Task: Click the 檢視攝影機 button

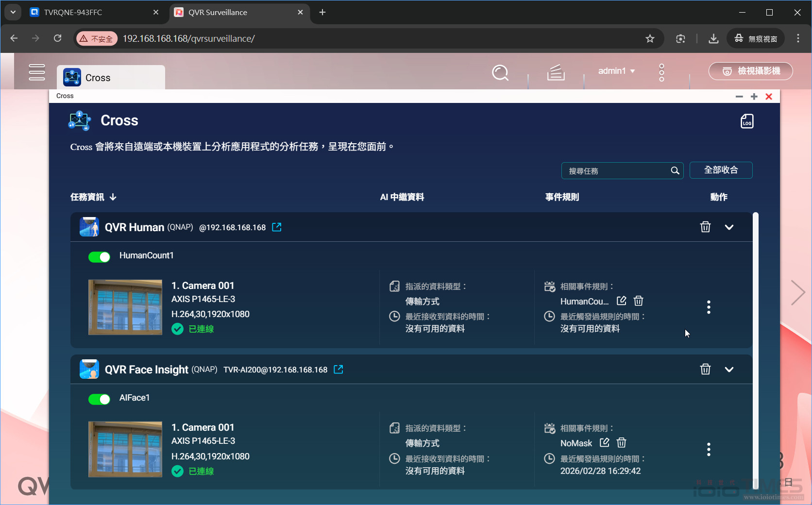Action: coord(750,71)
